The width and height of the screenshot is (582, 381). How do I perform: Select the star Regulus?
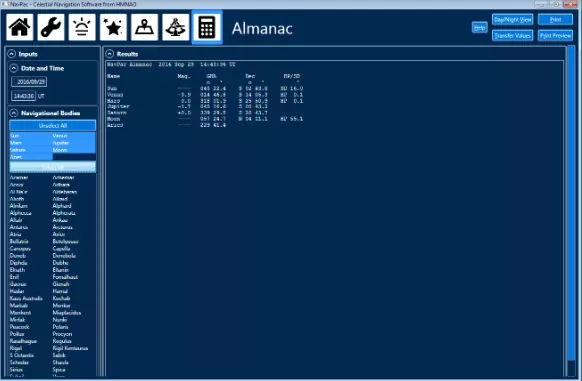click(x=62, y=341)
